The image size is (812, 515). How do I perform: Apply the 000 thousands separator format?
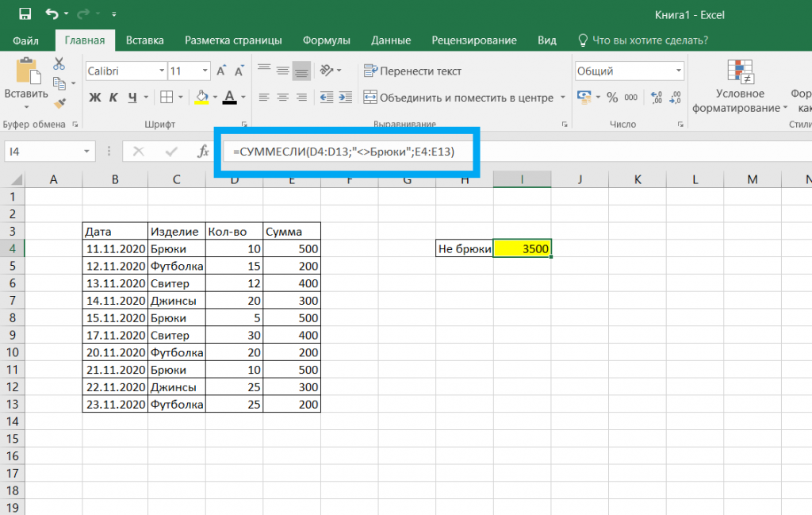point(630,97)
